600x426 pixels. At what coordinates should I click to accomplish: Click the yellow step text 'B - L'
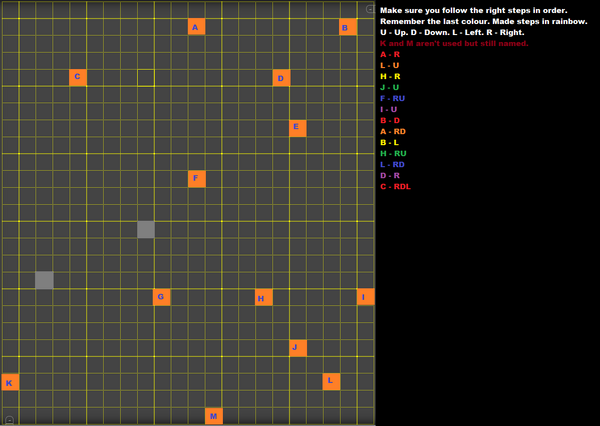coord(389,143)
